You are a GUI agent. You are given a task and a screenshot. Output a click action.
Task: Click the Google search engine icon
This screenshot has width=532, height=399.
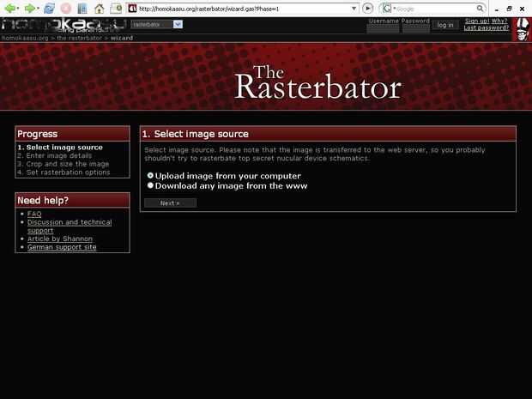387,9
